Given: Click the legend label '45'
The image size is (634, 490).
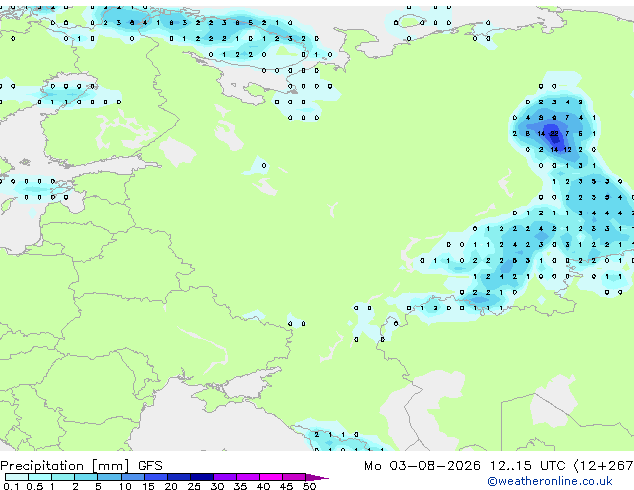Looking at the screenshot, I should 286,486.
